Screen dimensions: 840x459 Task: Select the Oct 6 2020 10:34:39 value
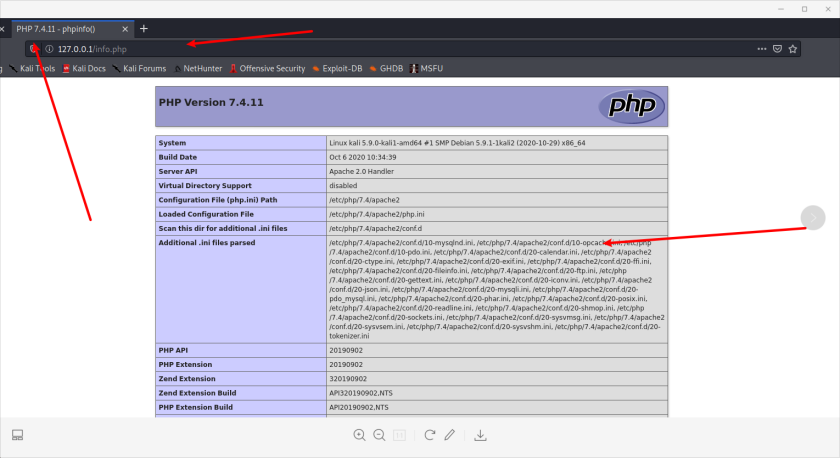pos(363,157)
